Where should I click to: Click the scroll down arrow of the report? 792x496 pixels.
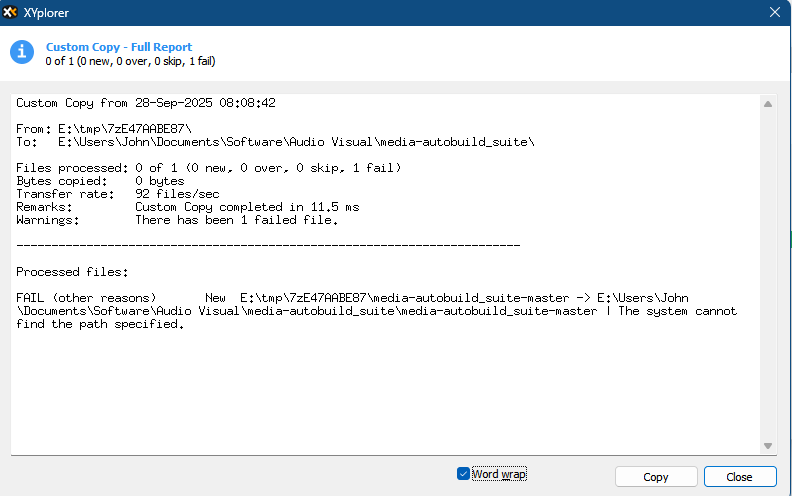tap(768, 445)
